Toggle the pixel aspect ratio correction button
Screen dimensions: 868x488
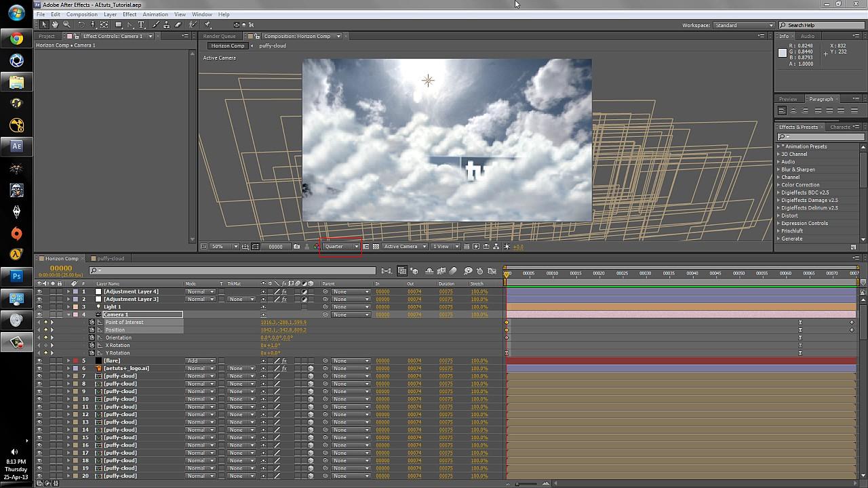(467, 247)
